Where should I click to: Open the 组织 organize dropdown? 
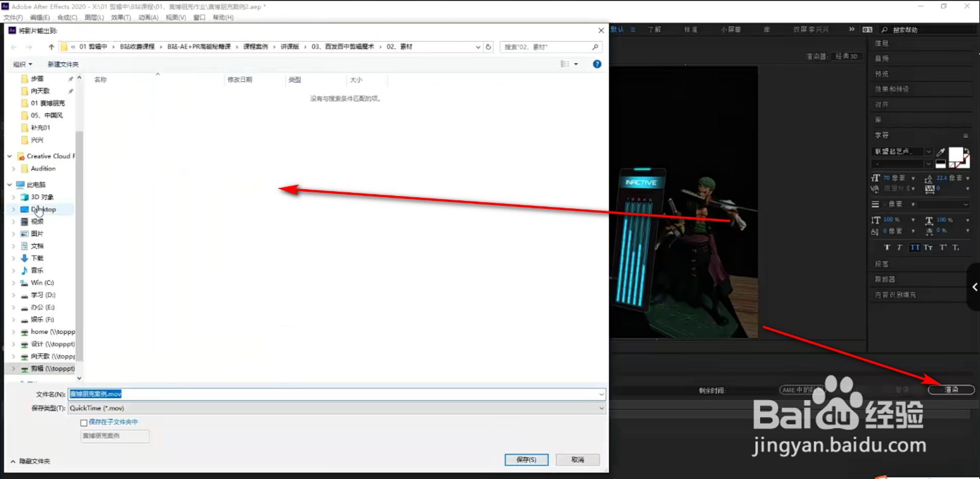coord(23,64)
